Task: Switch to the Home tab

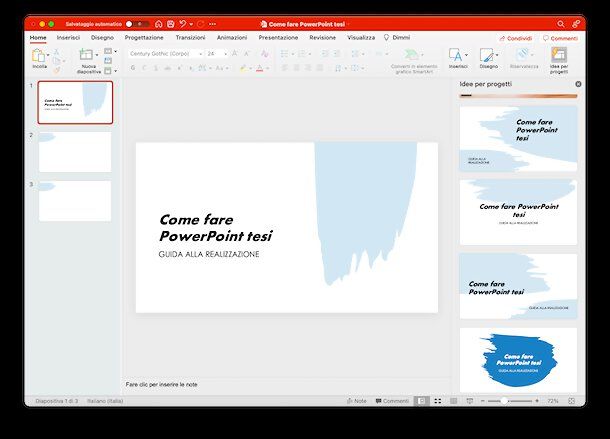Action: coord(38,38)
